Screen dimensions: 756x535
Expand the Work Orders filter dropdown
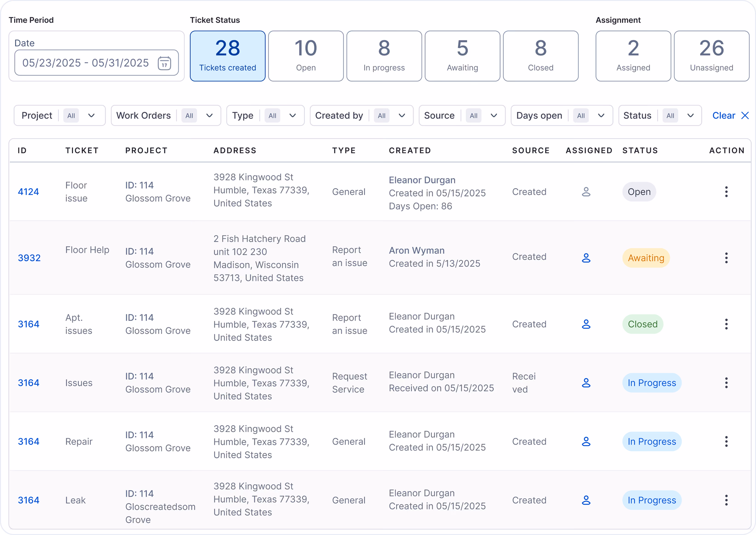[166, 116]
